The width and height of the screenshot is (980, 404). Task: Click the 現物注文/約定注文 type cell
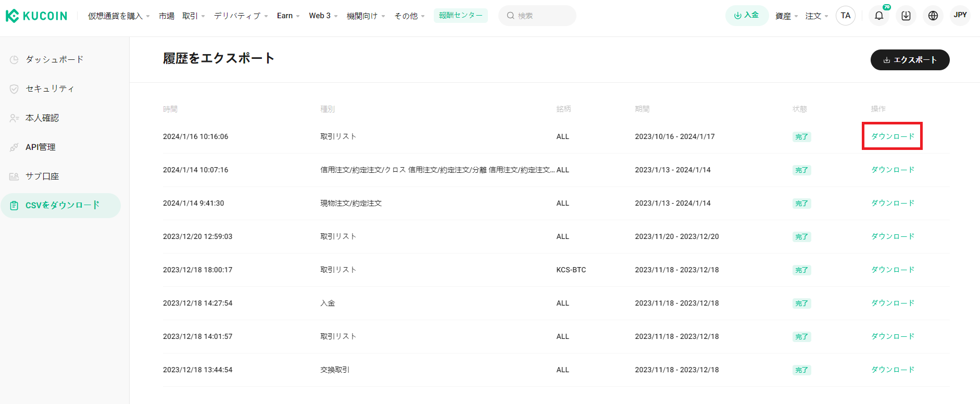[351, 203]
